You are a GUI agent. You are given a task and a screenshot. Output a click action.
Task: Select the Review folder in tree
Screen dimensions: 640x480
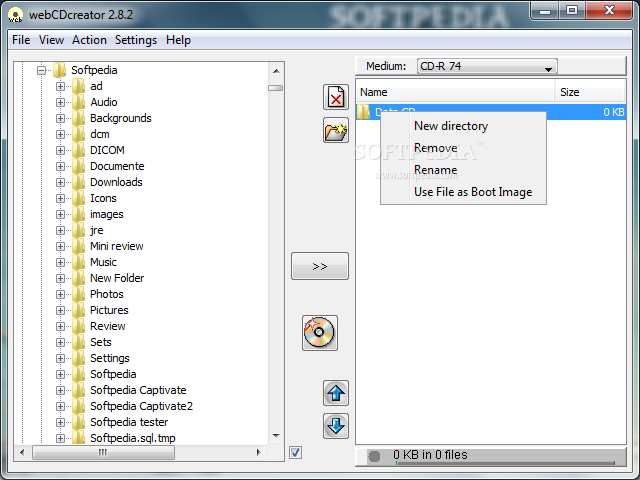click(x=108, y=326)
